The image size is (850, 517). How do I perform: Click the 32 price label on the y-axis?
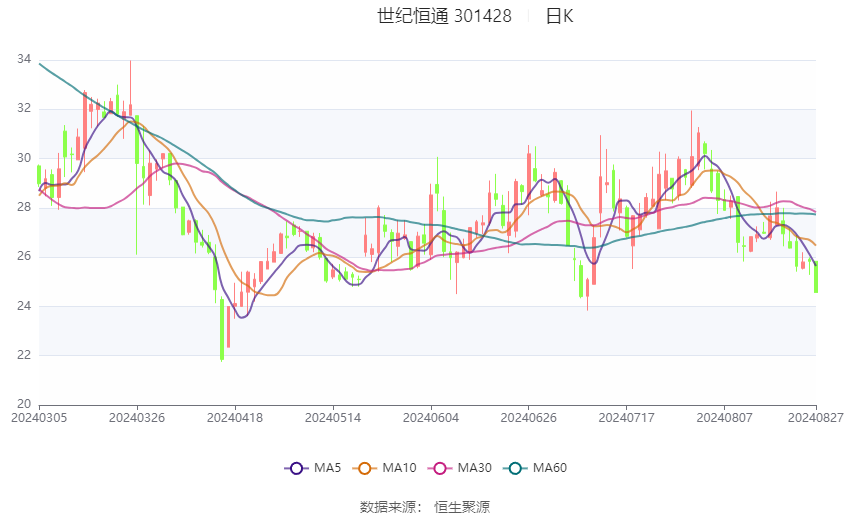tap(24, 108)
